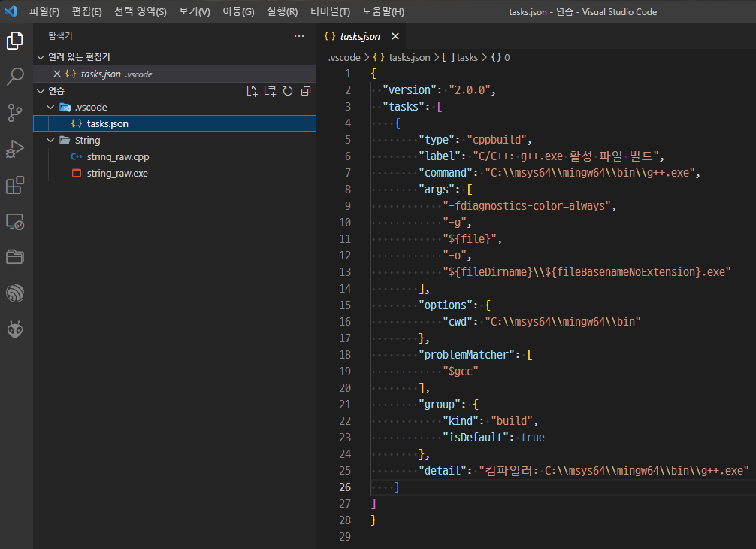The image size is (756, 549).
Task: Open 실행(R) menu
Action: click(x=282, y=11)
